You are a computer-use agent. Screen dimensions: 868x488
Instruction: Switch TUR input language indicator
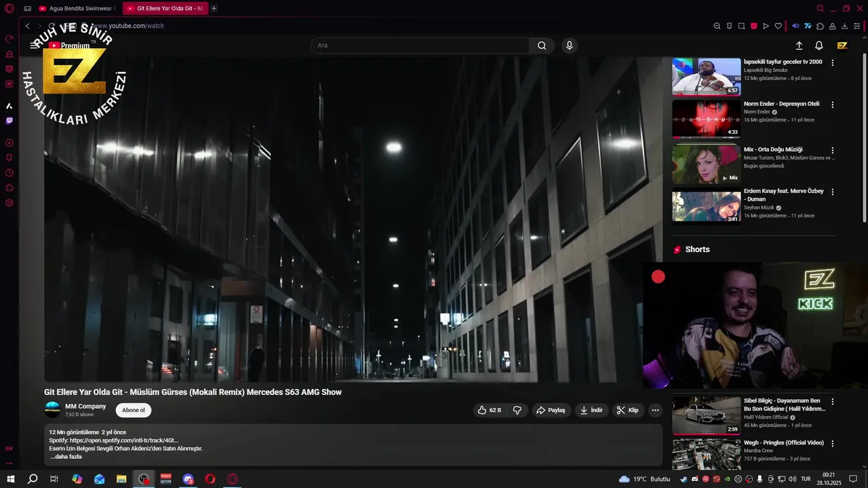click(x=806, y=479)
